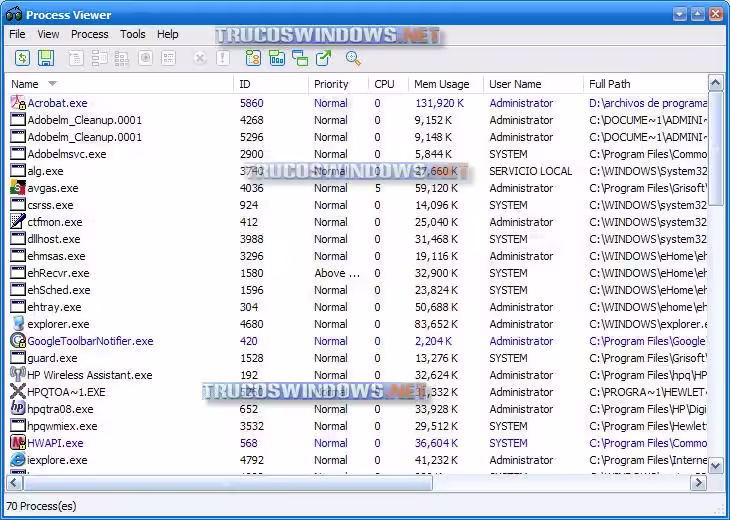Click the sort arrow next to Name
Viewport: 730px width, 520px height.
53,84
